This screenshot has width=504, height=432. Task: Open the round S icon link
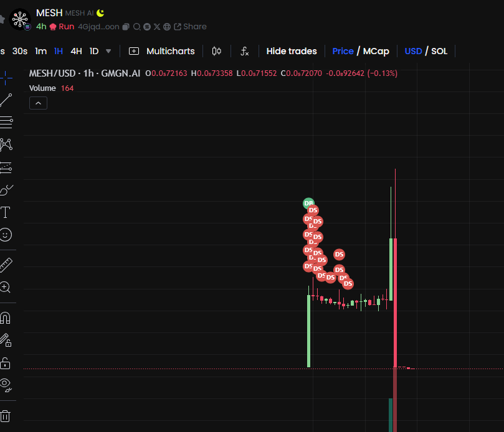(x=147, y=27)
